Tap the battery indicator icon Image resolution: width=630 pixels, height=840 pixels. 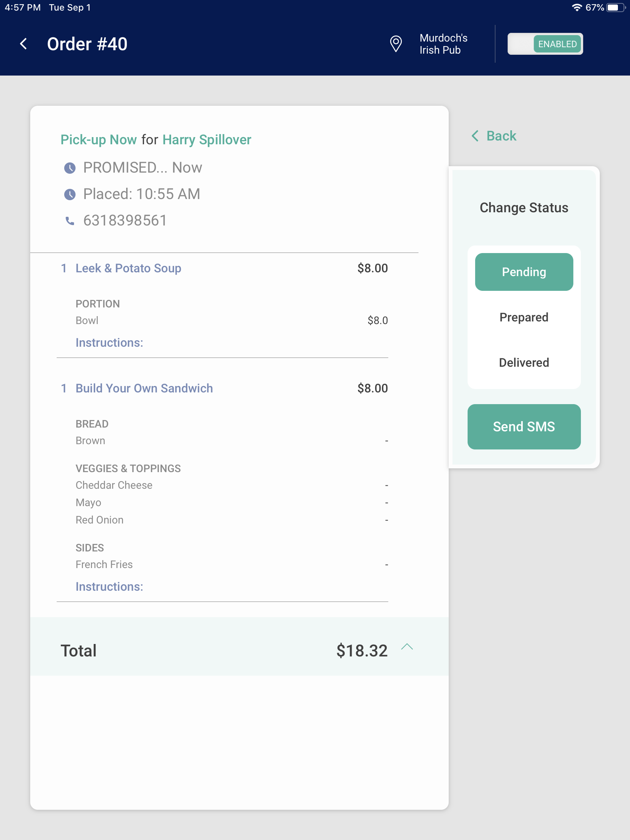[615, 8]
